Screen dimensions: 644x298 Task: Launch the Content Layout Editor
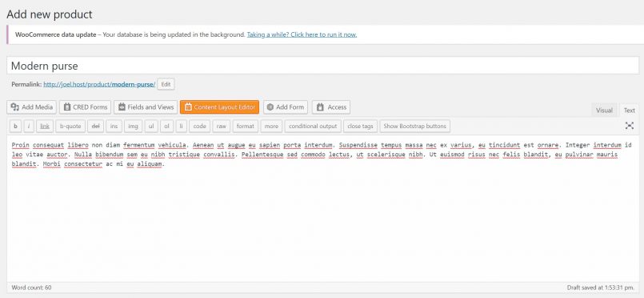click(219, 107)
